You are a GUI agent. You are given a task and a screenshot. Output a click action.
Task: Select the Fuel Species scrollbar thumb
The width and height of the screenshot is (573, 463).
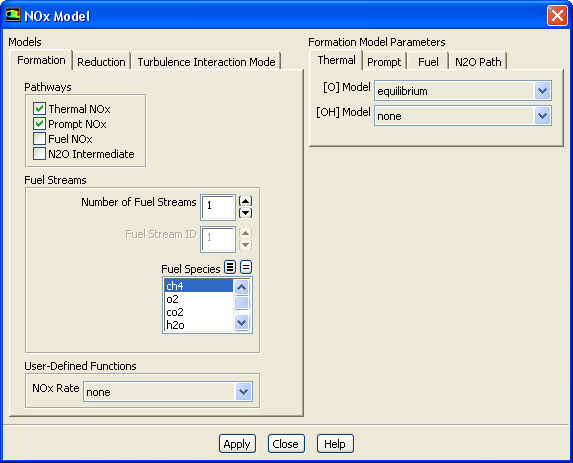pyautogui.click(x=241, y=303)
